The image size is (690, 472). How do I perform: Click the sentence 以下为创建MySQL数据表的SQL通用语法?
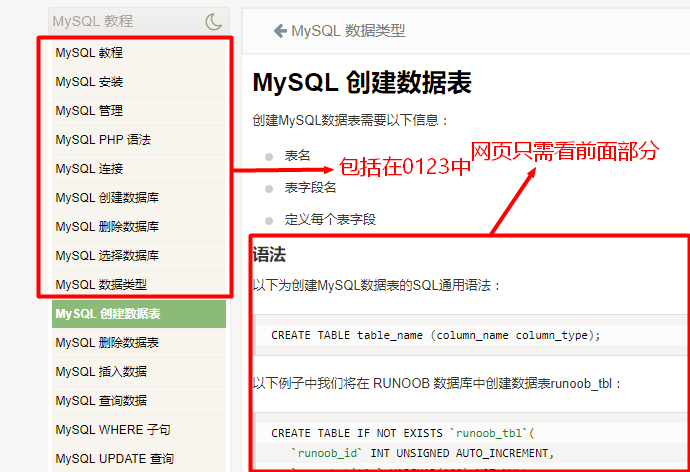click(377, 286)
